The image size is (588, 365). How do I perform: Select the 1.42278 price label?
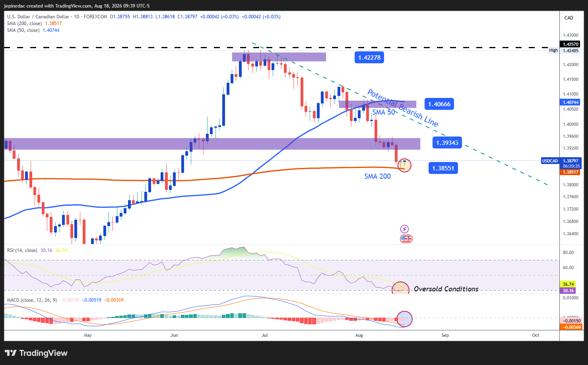click(369, 58)
